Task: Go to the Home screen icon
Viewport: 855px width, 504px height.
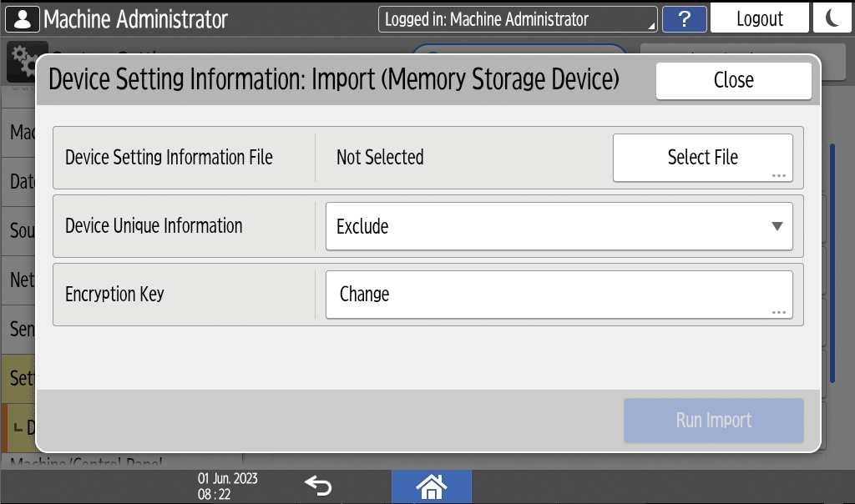Action: pos(431,486)
